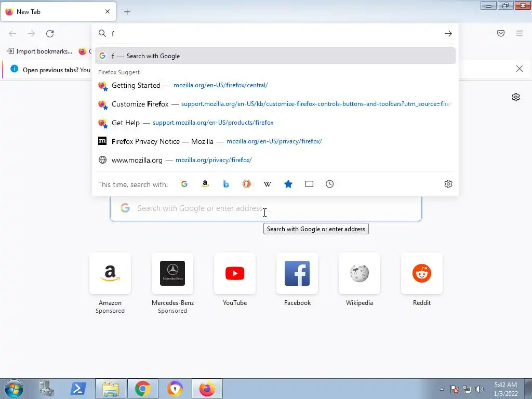The height and width of the screenshot is (399, 532).
Task: Search open Tabs using the tab icon
Action: coord(309,184)
